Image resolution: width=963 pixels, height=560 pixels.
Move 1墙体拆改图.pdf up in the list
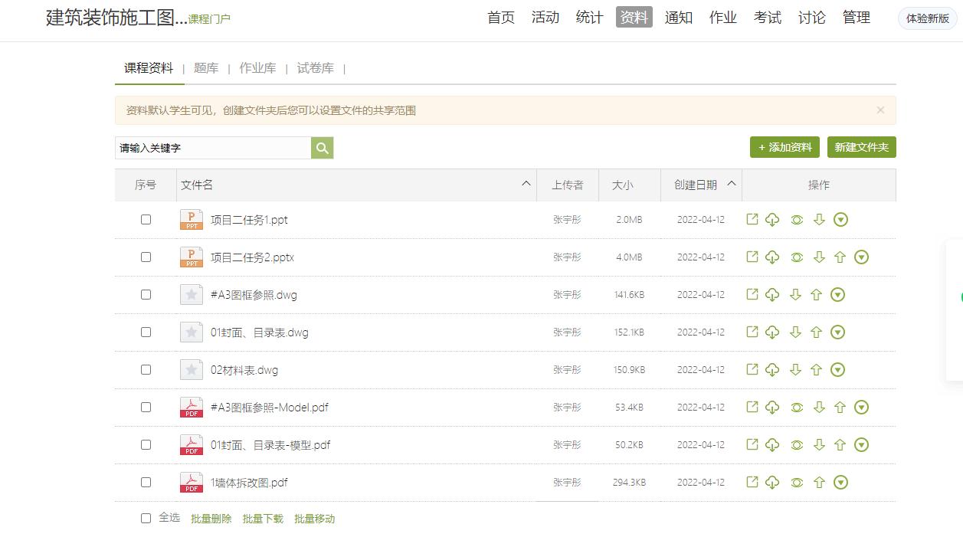(x=819, y=483)
